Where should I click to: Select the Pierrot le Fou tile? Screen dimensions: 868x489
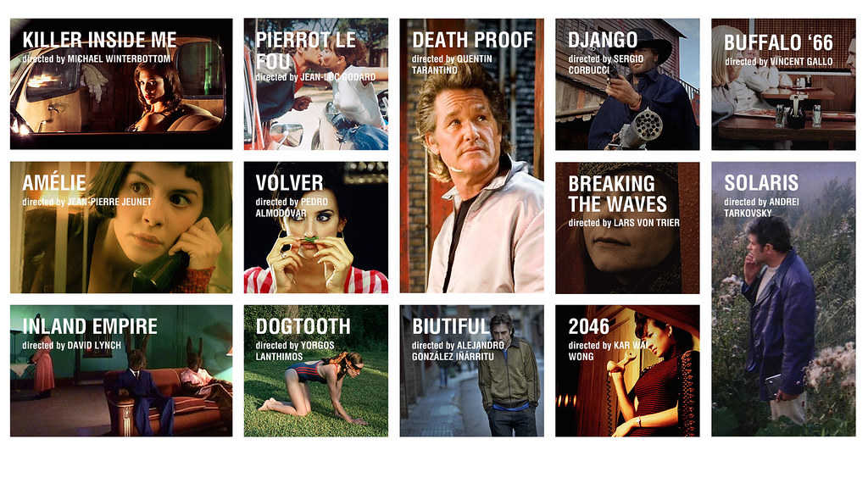click(316, 84)
